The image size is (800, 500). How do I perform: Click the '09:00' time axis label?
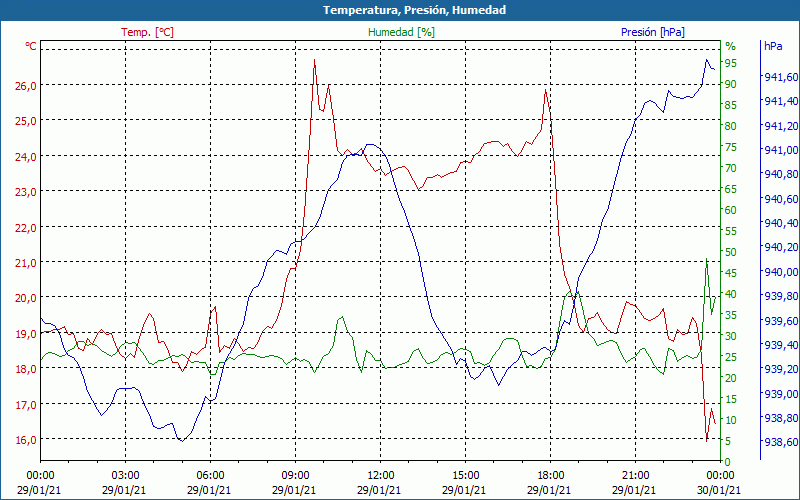(295, 476)
